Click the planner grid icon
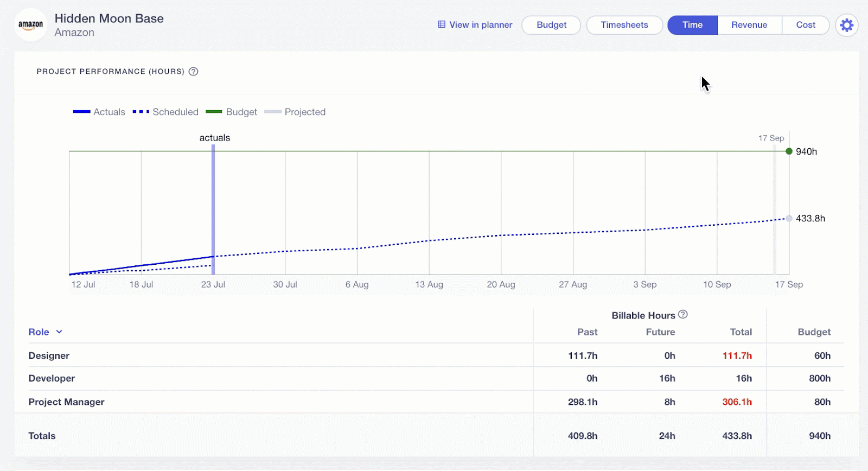The width and height of the screenshot is (868, 471). [442, 24]
